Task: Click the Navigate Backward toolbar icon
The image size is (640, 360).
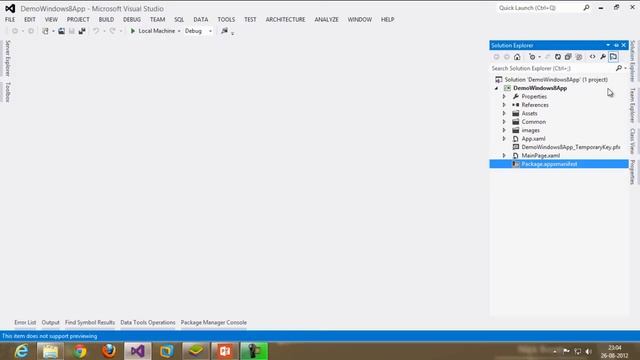Action: click(x=15, y=31)
